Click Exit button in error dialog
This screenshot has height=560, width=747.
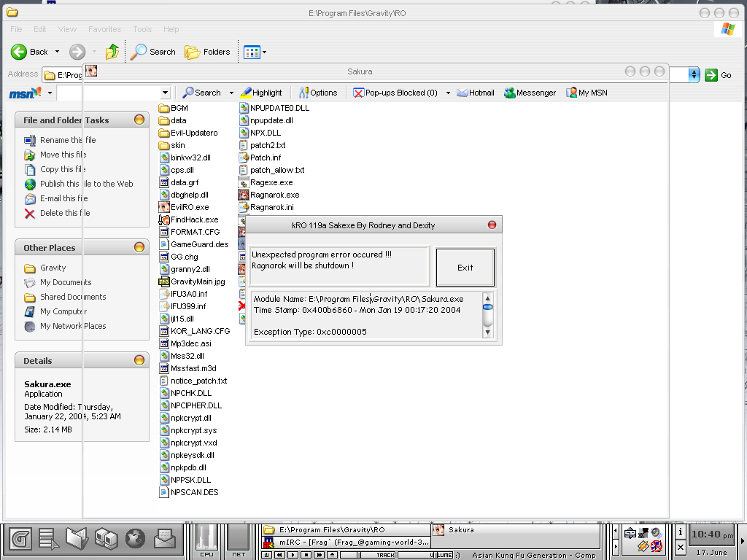tap(465, 267)
